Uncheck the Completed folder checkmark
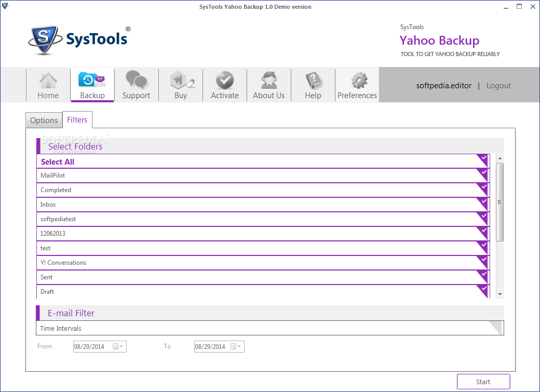540x392 pixels. (x=483, y=189)
